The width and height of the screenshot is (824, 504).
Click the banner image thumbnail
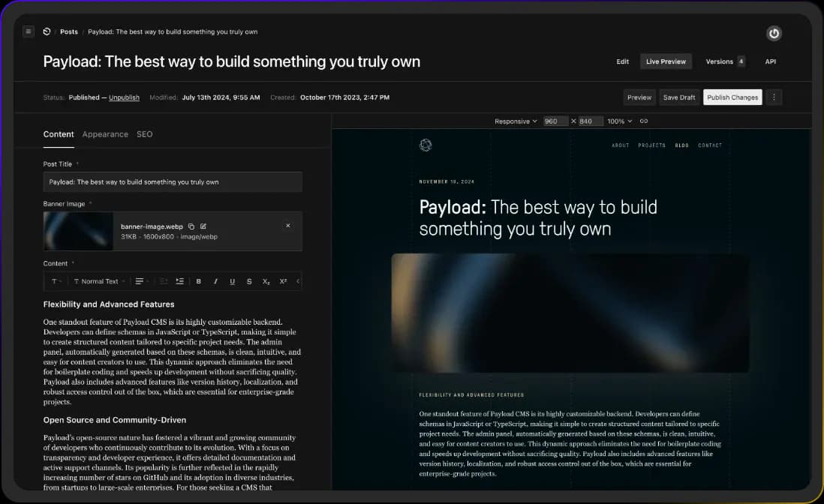pos(78,231)
